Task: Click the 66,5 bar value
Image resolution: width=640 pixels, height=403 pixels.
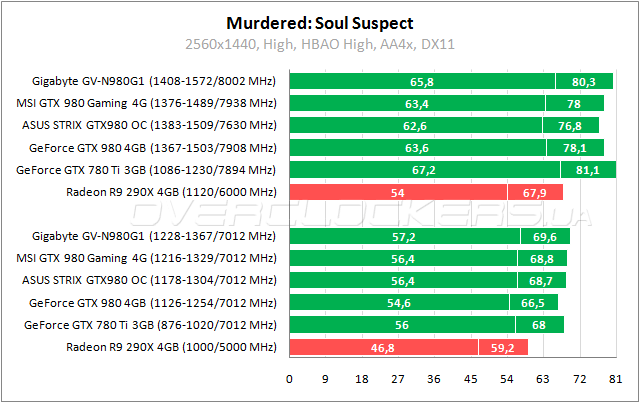Action: [x=533, y=303]
